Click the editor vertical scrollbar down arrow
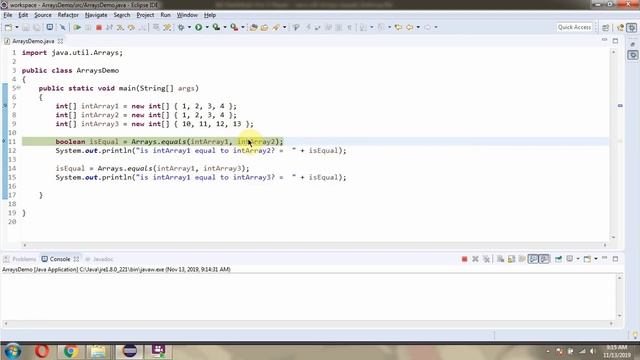Viewport: 640px width, 360px height. [x=613, y=237]
